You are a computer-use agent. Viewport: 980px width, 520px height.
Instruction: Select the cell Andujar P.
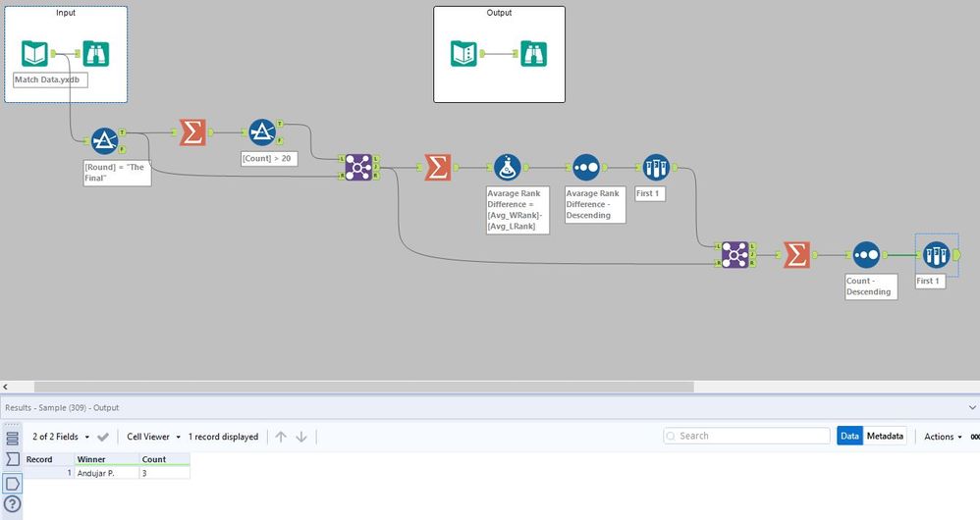107,473
